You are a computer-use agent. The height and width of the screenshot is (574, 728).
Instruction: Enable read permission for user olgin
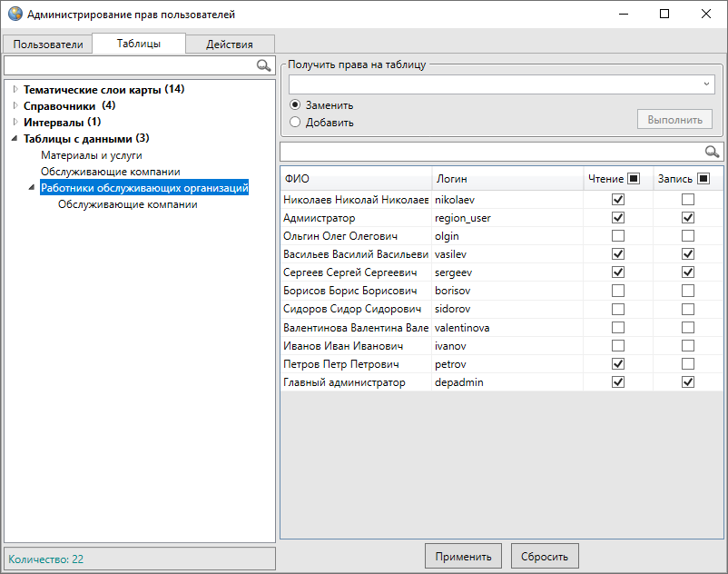tap(618, 236)
